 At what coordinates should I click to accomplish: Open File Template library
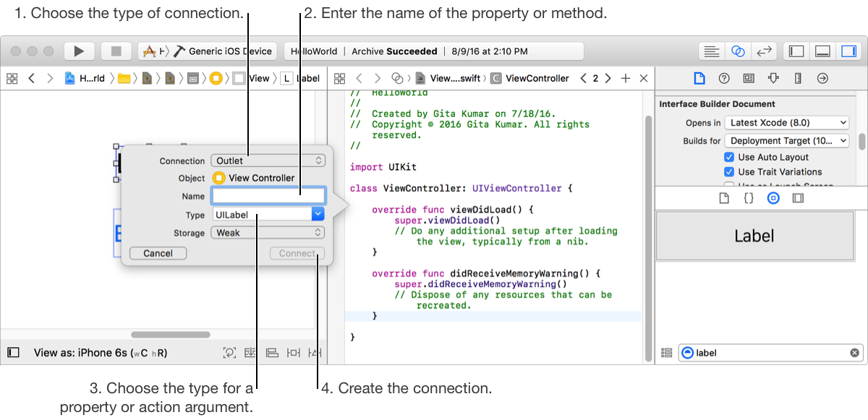pos(724,197)
